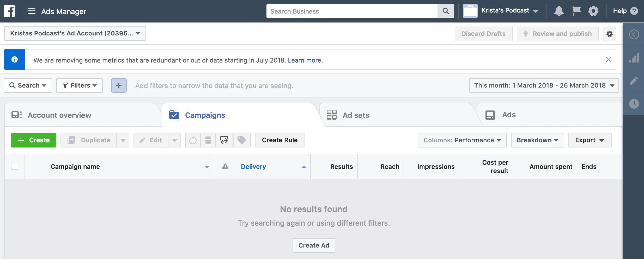Click the flag pages icon in header
Screen dimensions: 644x259
click(576, 11)
